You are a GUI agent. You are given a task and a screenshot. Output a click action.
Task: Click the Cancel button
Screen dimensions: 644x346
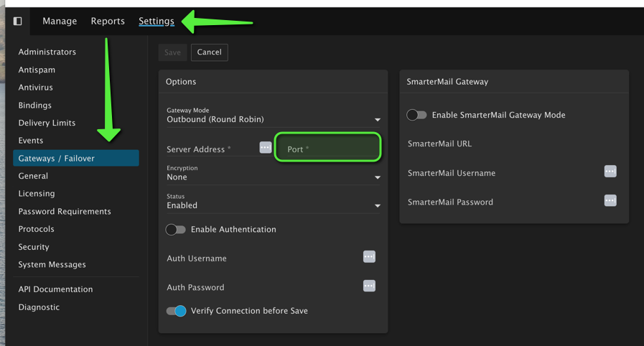click(x=209, y=52)
